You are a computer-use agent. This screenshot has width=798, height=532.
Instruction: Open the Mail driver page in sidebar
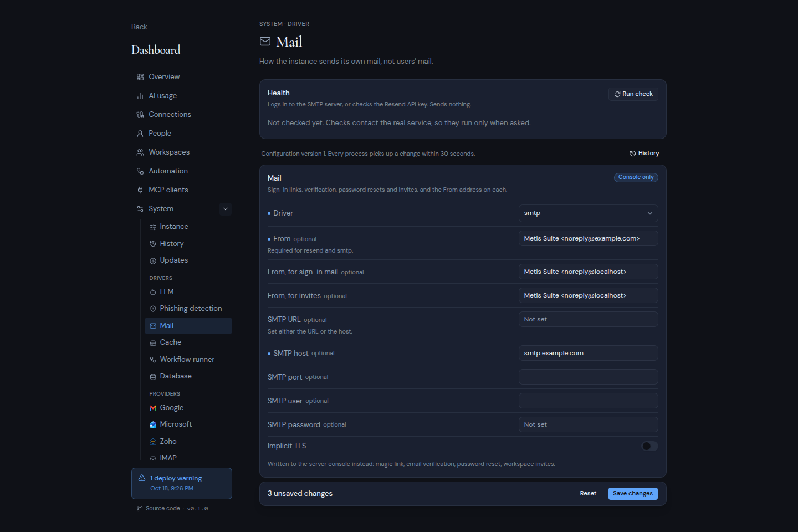[188, 326]
